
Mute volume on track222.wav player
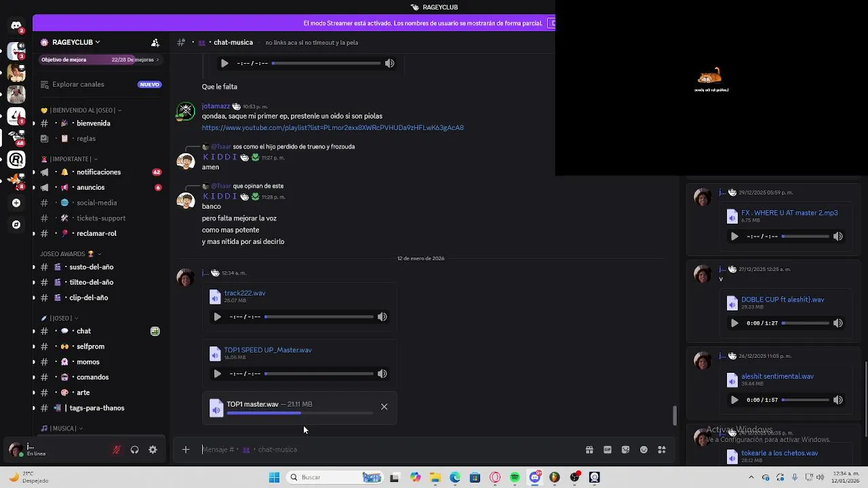pyautogui.click(x=382, y=317)
